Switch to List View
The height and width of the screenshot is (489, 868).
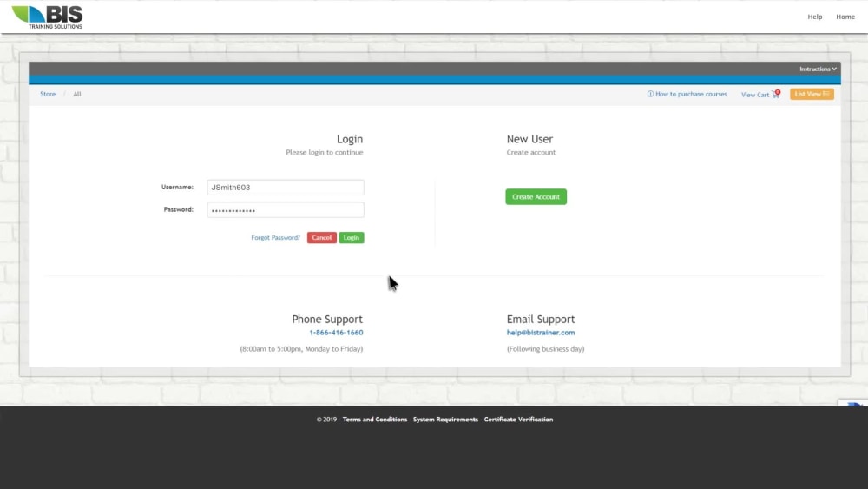click(812, 94)
